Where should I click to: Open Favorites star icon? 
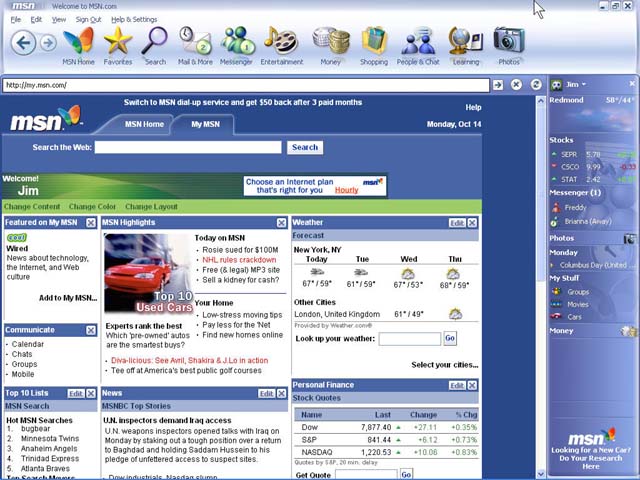118,46
